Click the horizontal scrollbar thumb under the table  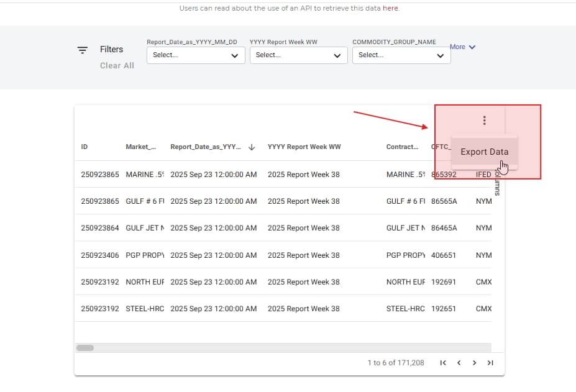[x=85, y=348]
